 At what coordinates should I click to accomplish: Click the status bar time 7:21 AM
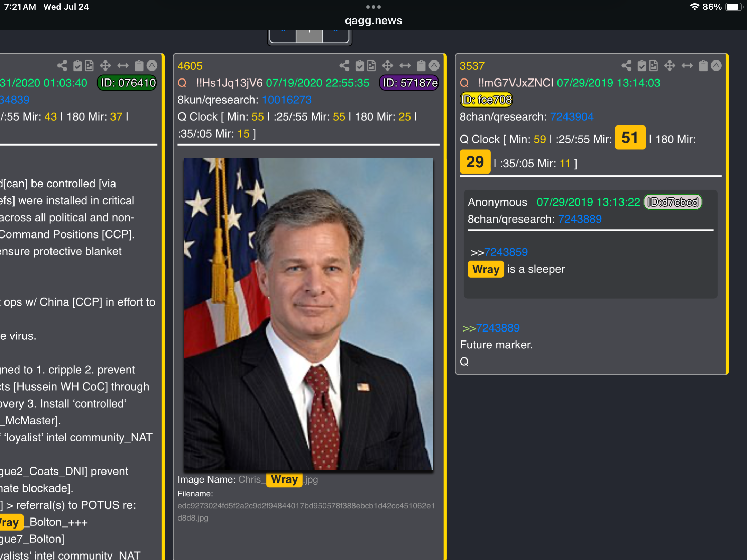point(20,7)
